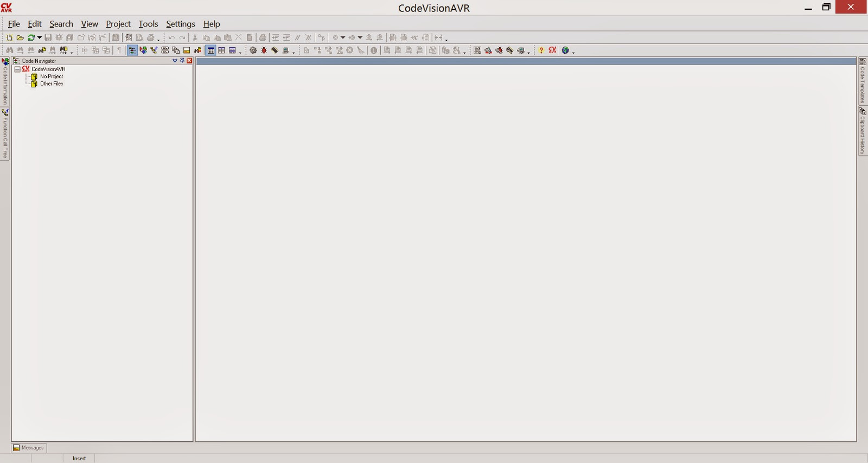The width and height of the screenshot is (868, 463).
Task: Click the Debugger settings bug-with-wrench icon
Action: [499, 50]
